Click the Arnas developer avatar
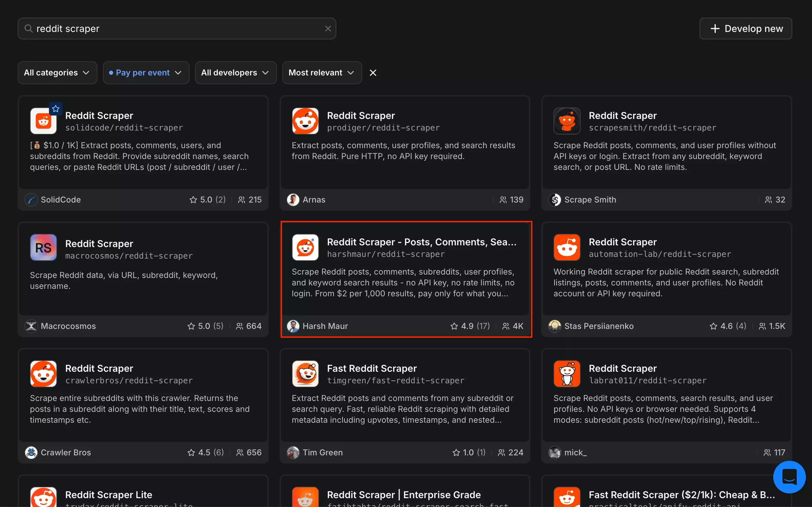 [x=293, y=200]
